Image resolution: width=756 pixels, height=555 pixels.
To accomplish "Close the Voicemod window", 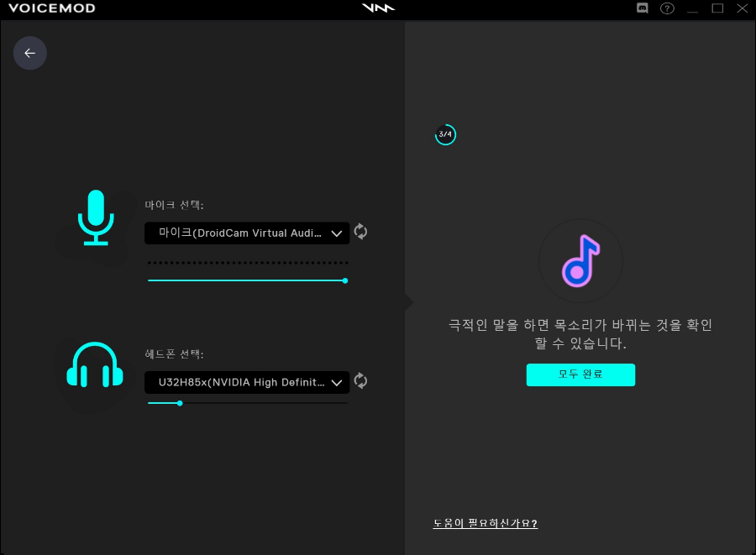I will (743, 8).
